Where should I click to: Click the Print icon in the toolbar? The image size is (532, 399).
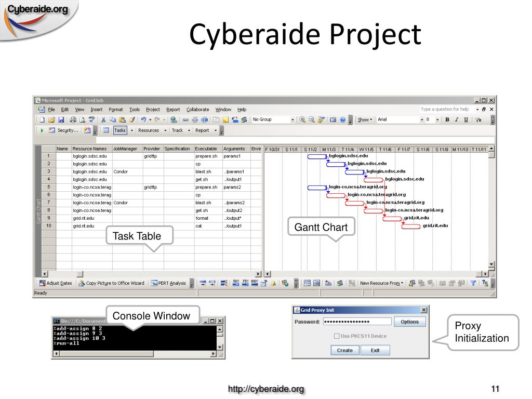73,120
